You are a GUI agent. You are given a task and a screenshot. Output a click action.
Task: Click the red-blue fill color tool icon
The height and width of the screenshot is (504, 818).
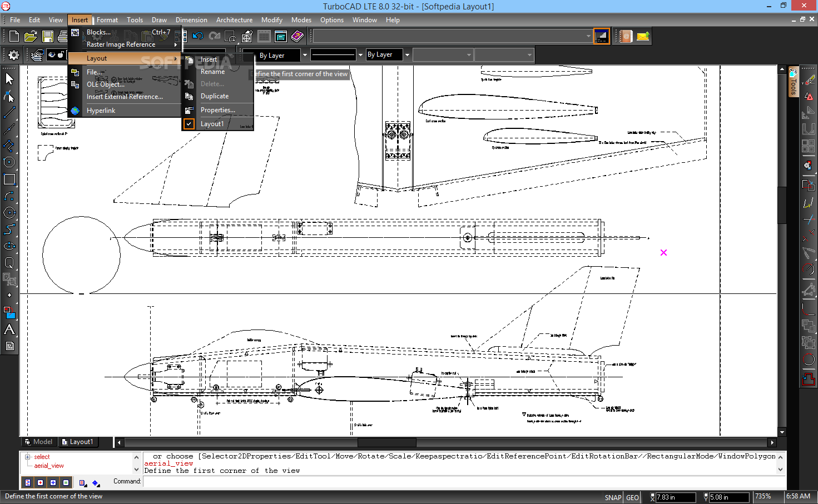coord(9,312)
